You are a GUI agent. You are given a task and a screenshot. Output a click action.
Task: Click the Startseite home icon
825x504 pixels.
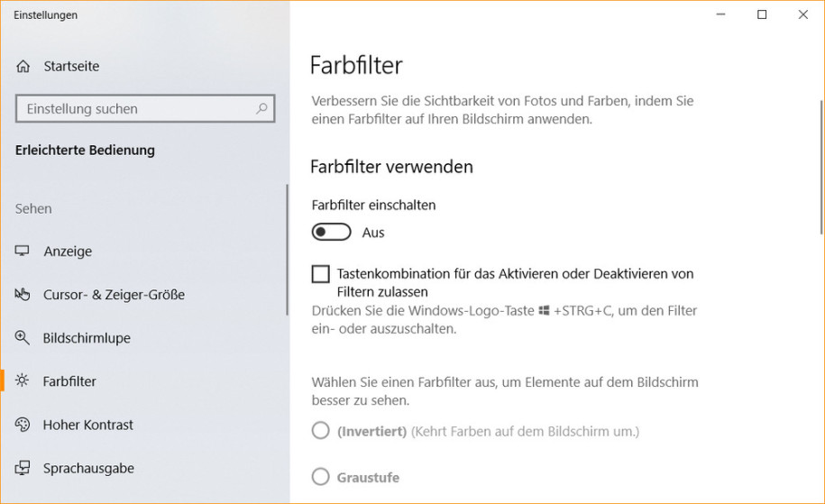click(23, 67)
